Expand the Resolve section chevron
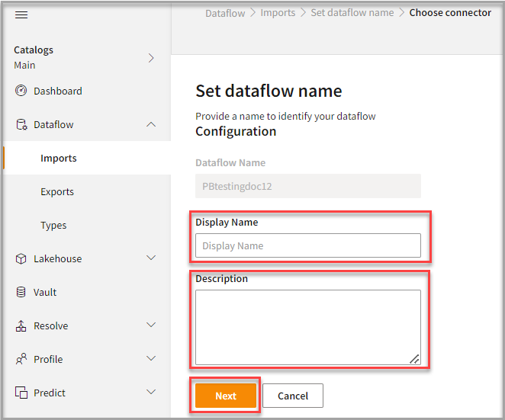 [x=151, y=326]
